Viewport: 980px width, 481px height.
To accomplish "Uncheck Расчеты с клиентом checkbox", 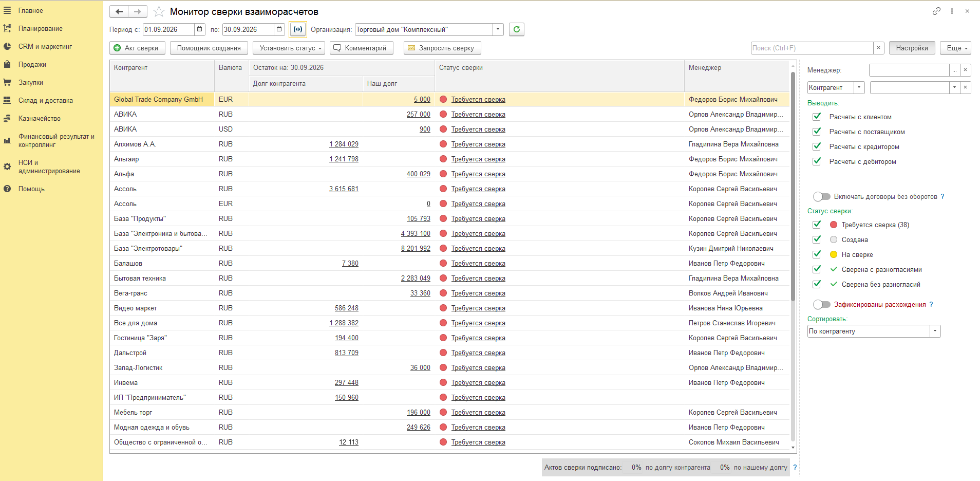I will click(817, 117).
